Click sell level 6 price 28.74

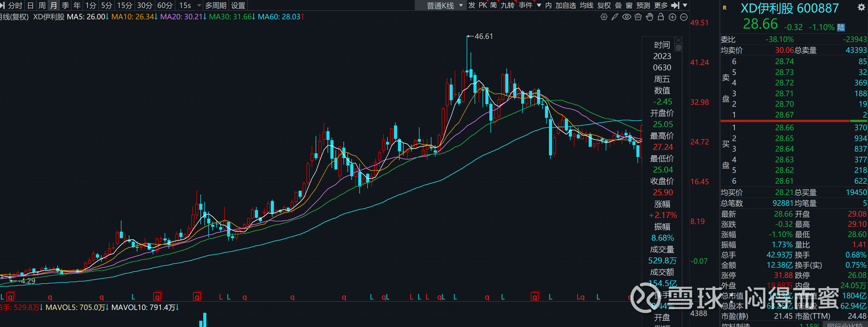(x=785, y=62)
